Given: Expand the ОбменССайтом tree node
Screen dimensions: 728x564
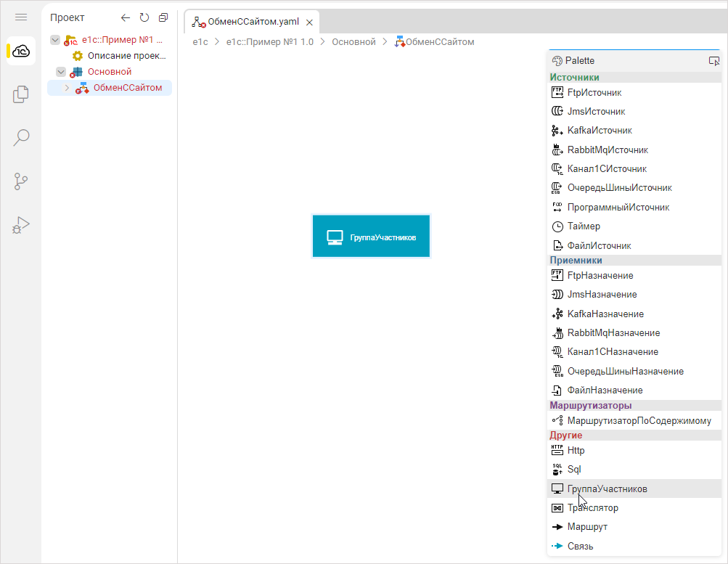Looking at the screenshot, I should click(x=67, y=88).
